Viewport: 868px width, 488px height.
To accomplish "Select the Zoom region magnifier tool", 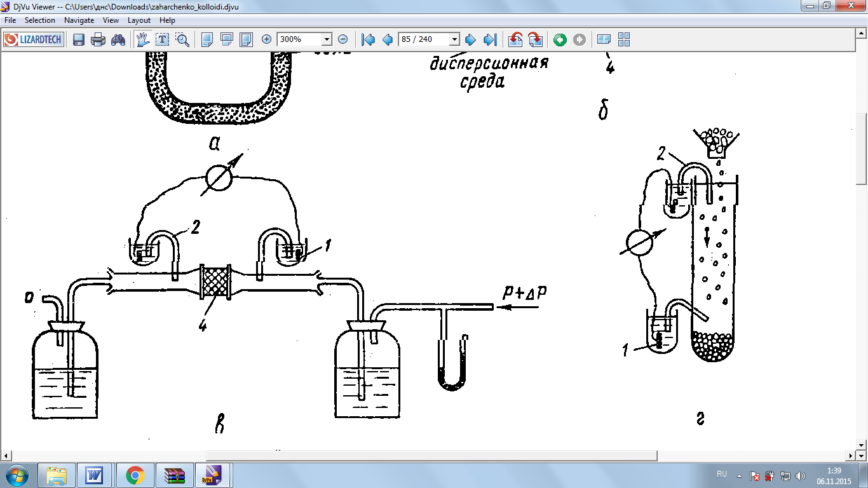I will [182, 39].
